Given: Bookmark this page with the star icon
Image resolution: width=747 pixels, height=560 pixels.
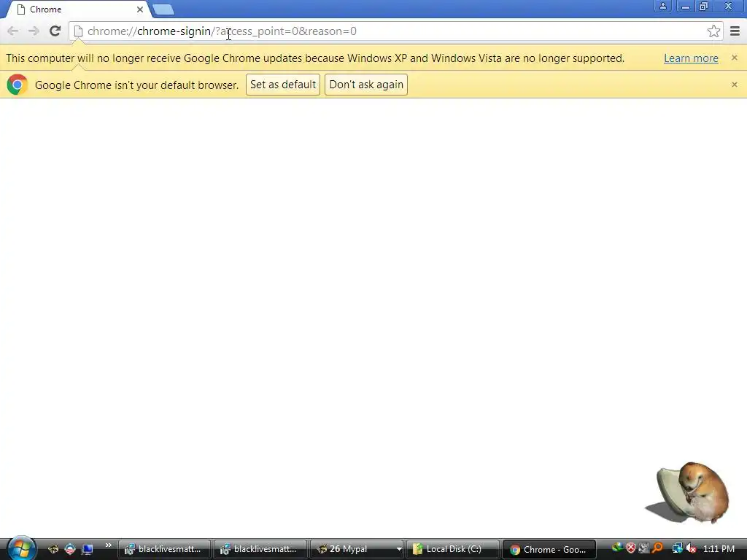Looking at the screenshot, I should click(x=713, y=31).
